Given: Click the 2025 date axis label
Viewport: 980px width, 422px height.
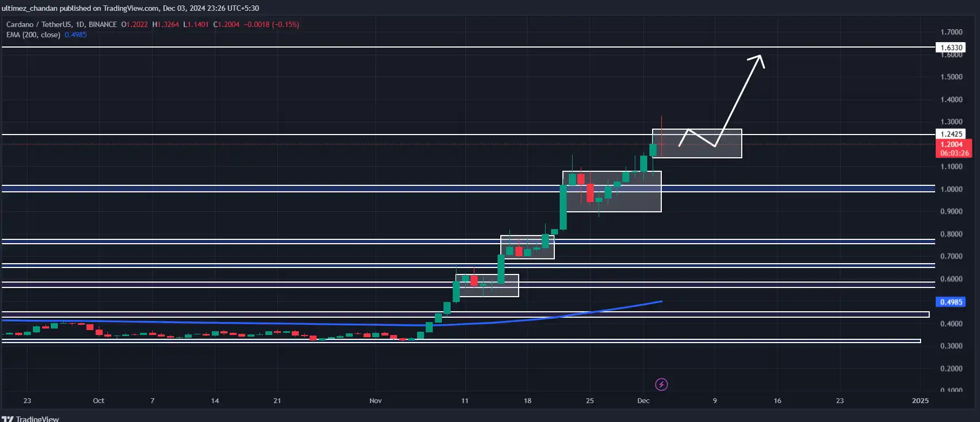Looking at the screenshot, I should coord(920,400).
